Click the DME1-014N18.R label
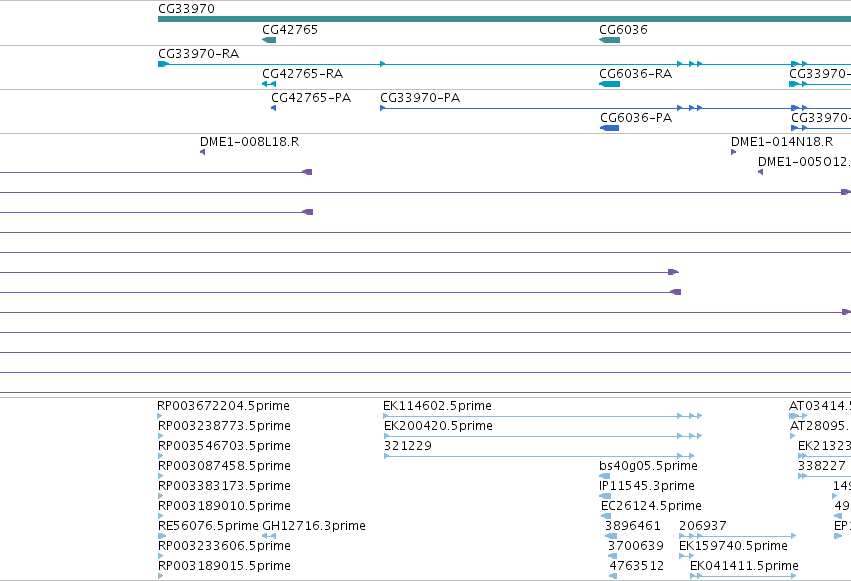The width and height of the screenshot is (851, 581). click(782, 142)
